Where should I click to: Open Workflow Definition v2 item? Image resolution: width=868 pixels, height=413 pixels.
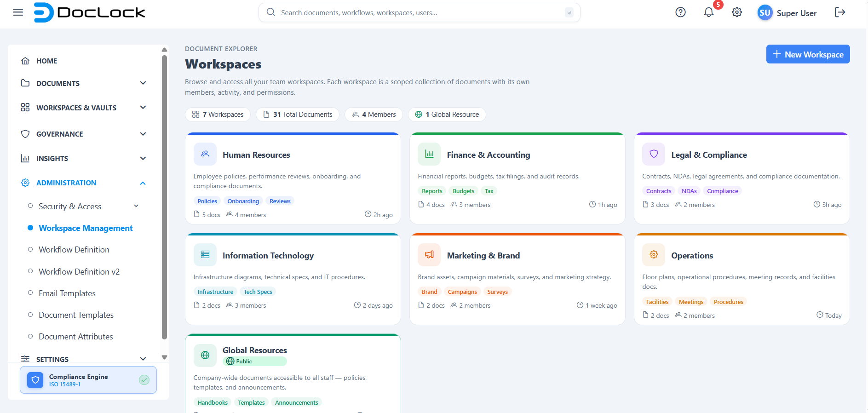click(79, 272)
